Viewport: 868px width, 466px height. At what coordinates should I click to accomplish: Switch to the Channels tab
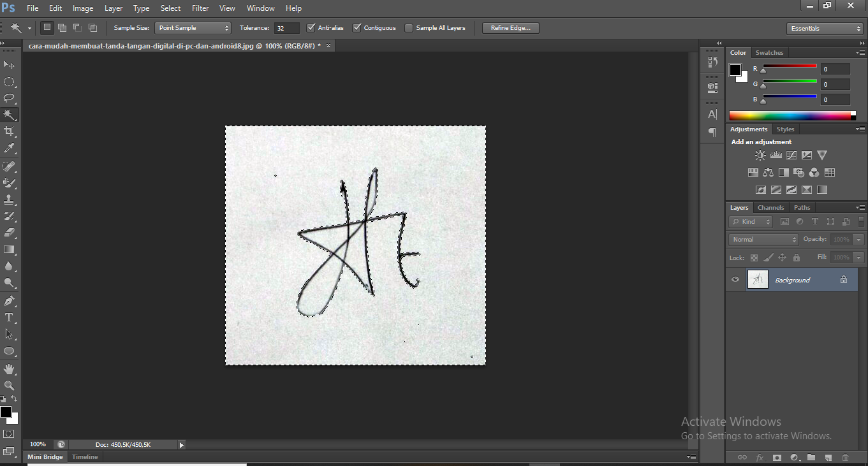coord(770,208)
